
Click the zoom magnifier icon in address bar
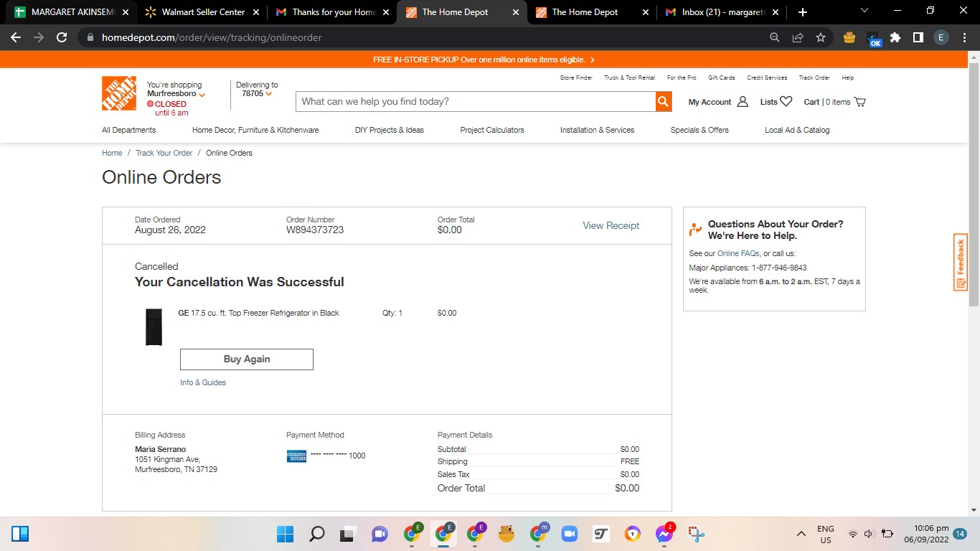point(775,37)
